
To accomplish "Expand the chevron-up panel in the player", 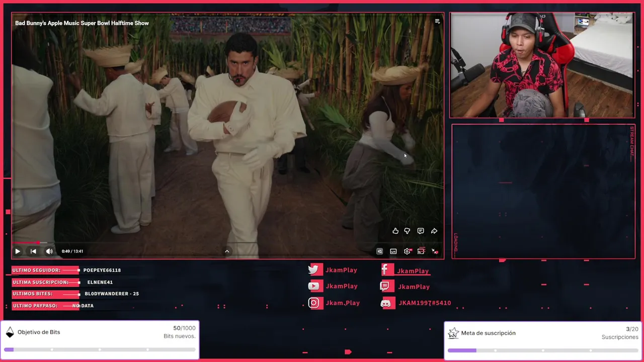I will point(227,251).
